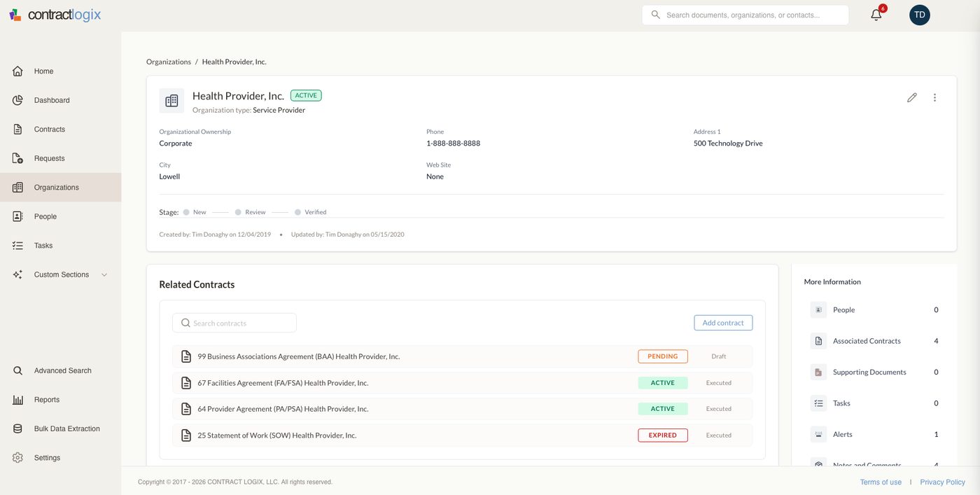Open 25 Statement of Work contract
Viewport: 980px width, 495px height.
pos(276,435)
